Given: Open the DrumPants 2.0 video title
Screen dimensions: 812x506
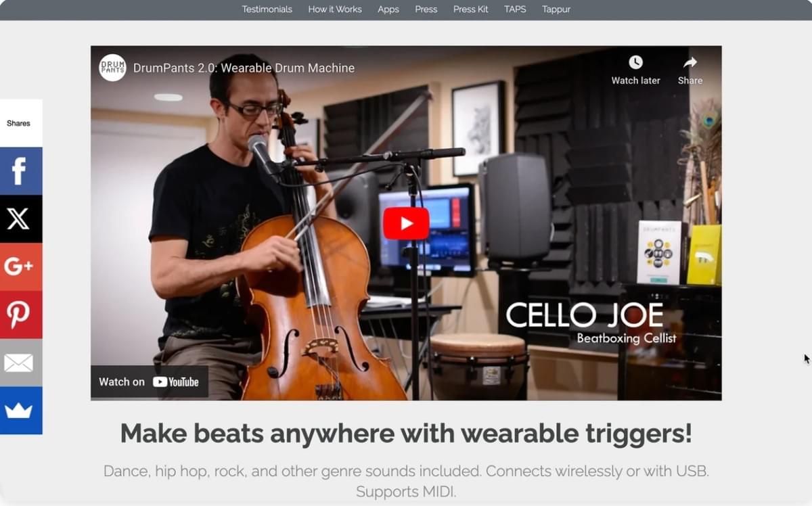Looking at the screenshot, I should (244, 68).
